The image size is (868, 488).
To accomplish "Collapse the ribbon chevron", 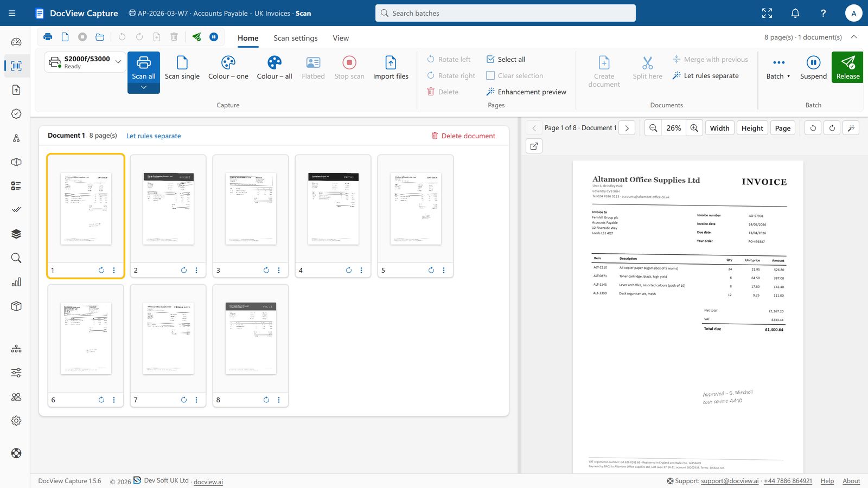I will point(854,37).
